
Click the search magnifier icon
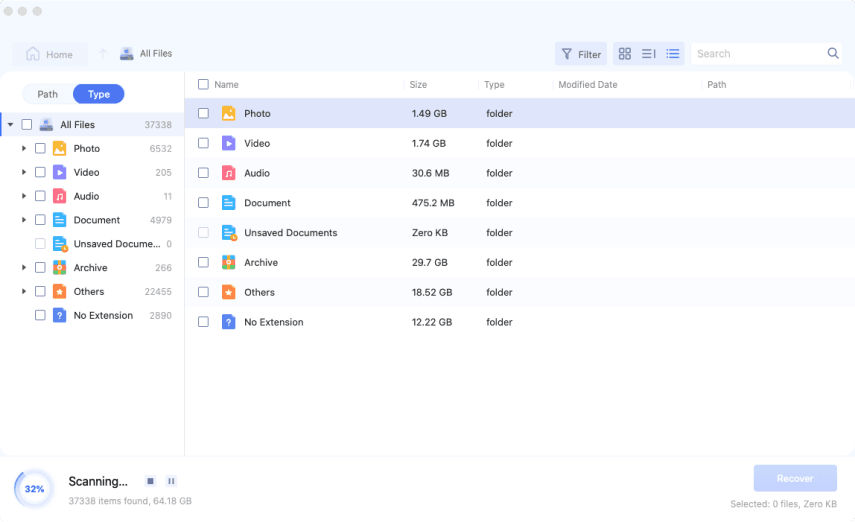pyautogui.click(x=833, y=54)
